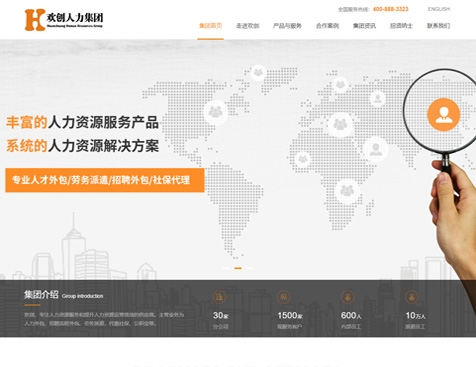Open the 招贤纳士 recruitment page
476x367 pixels.
401,26
